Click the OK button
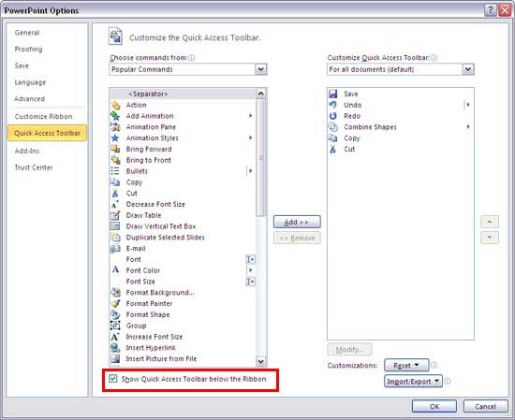The width and height of the screenshot is (515, 420). [434, 407]
